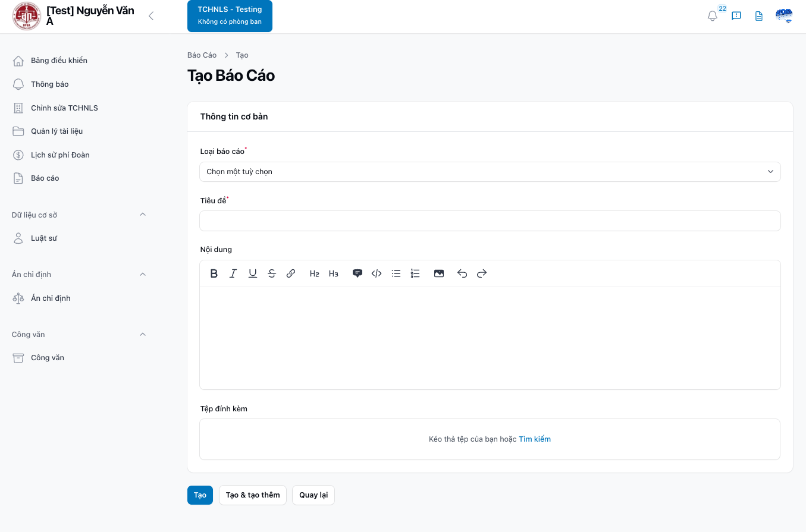806x532 pixels.
Task: Focus the Tiêu đề input field
Action: [490, 221]
